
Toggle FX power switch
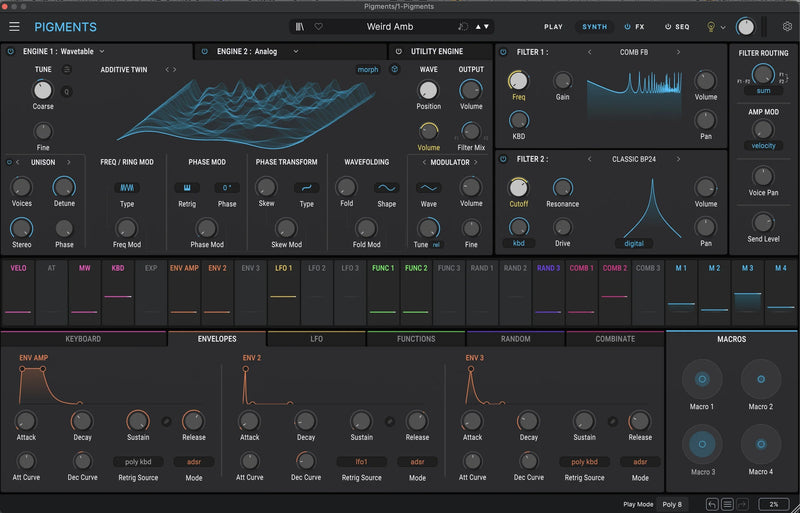628,27
